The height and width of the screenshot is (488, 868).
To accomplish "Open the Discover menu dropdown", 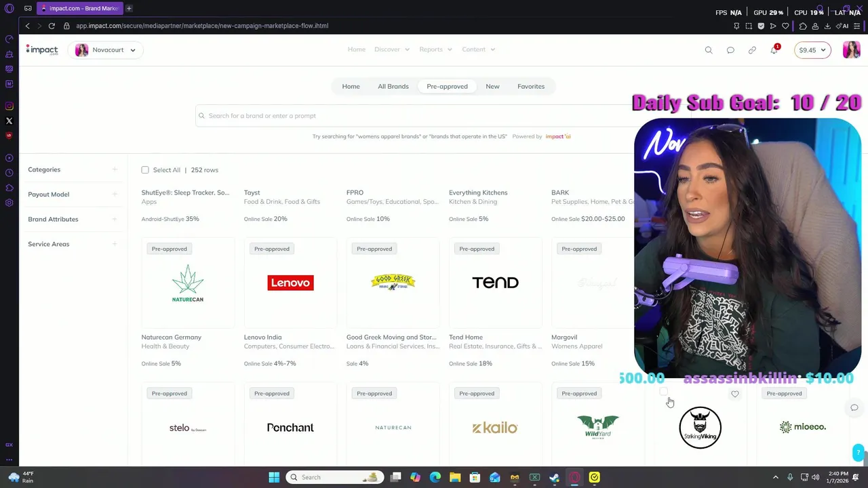I will [392, 49].
